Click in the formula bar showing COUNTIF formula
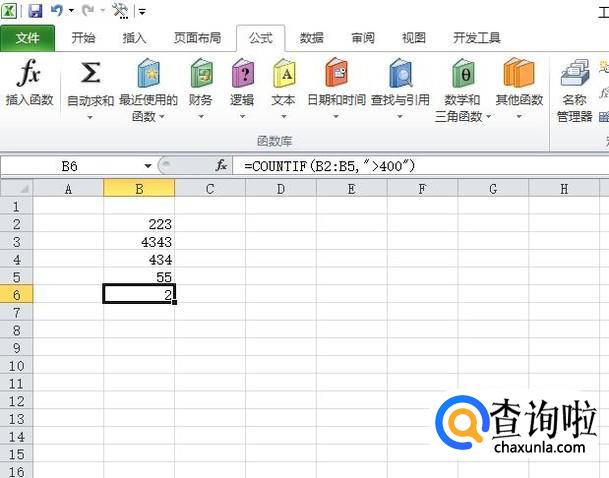 (400, 166)
